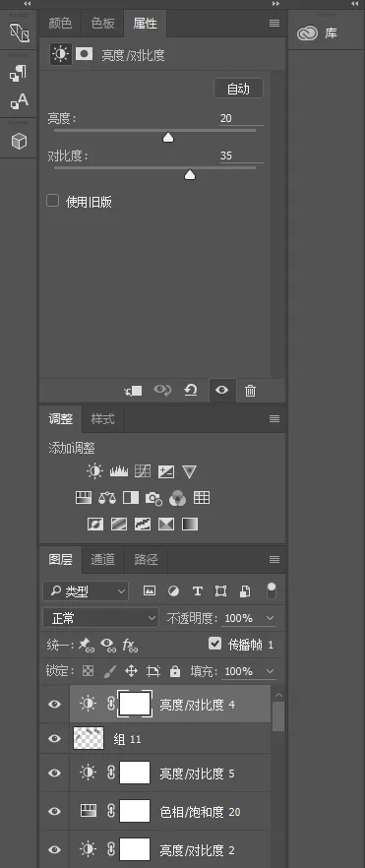Click the clip to layer icon
Screen dimensions: 365x868
(x=133, y=391)
